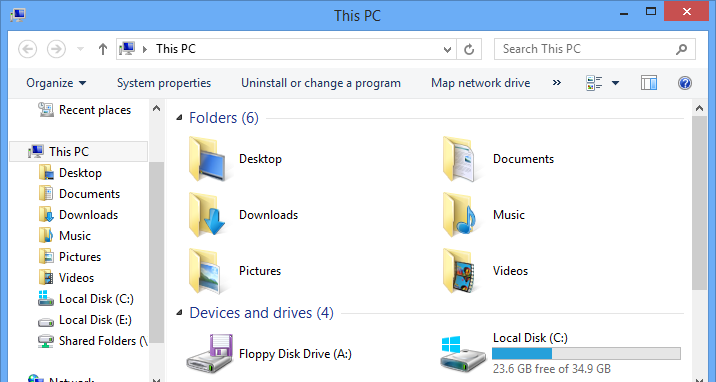Click the Floppy Disk Drive (A:) label

coord(295,354)
